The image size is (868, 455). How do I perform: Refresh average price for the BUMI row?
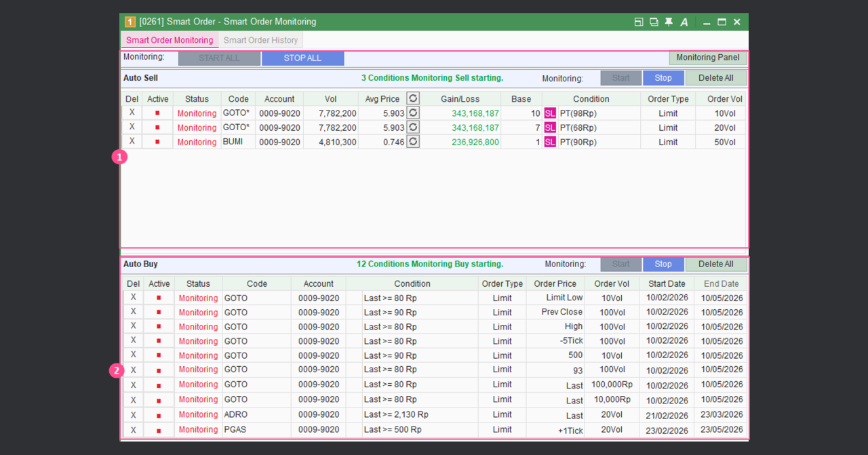412,142
